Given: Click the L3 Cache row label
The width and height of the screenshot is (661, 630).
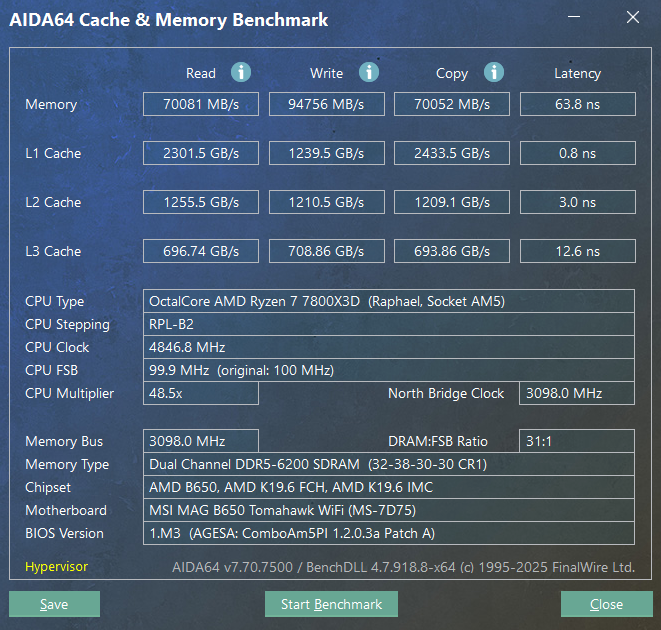Looking at the screenshot, I should [x=53, y=251].
